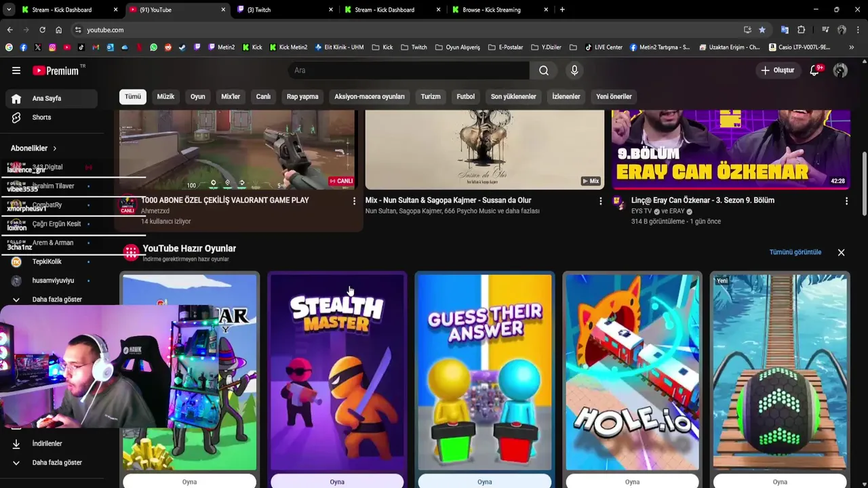The height and width of the screenshot is (488, 868).
Task: Open the Y.Diziler bookmarks folder
Action: (546, 47)
